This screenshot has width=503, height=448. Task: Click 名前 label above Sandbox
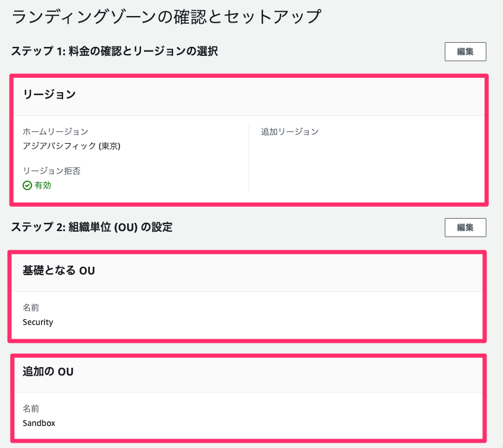point(31,409)
